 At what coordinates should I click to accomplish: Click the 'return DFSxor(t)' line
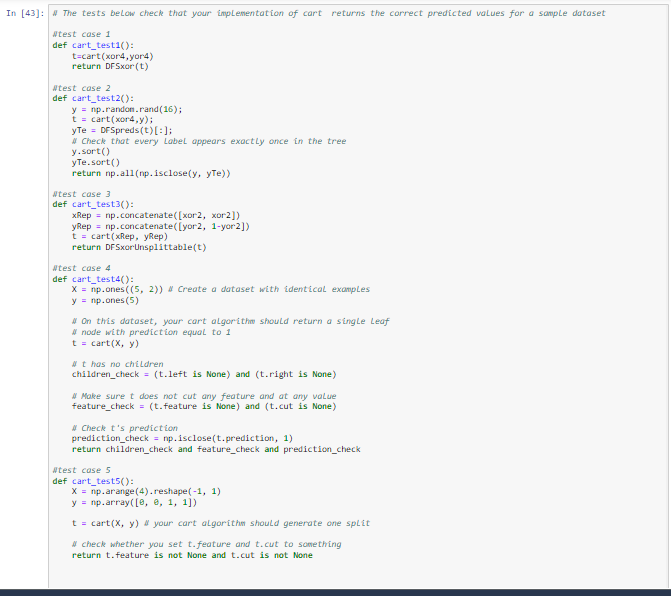110,66
